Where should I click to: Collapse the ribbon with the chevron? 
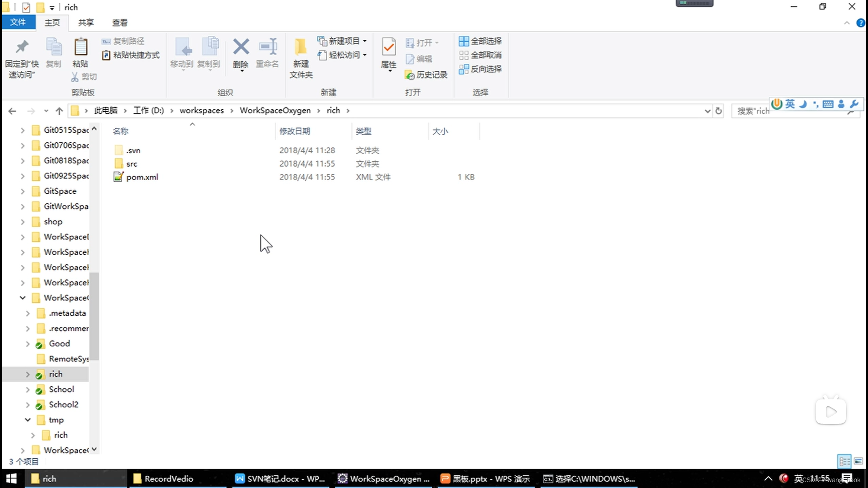coord(847,23)
